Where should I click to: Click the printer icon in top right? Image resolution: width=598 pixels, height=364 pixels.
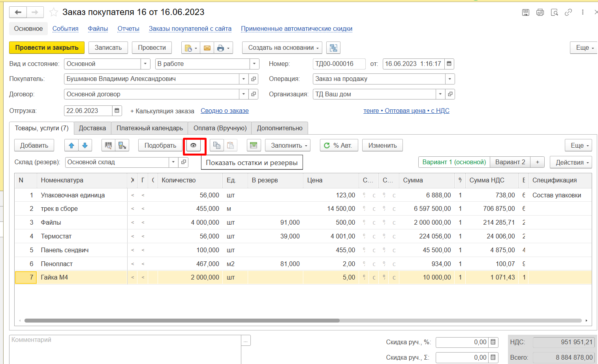tap(540, 12)
